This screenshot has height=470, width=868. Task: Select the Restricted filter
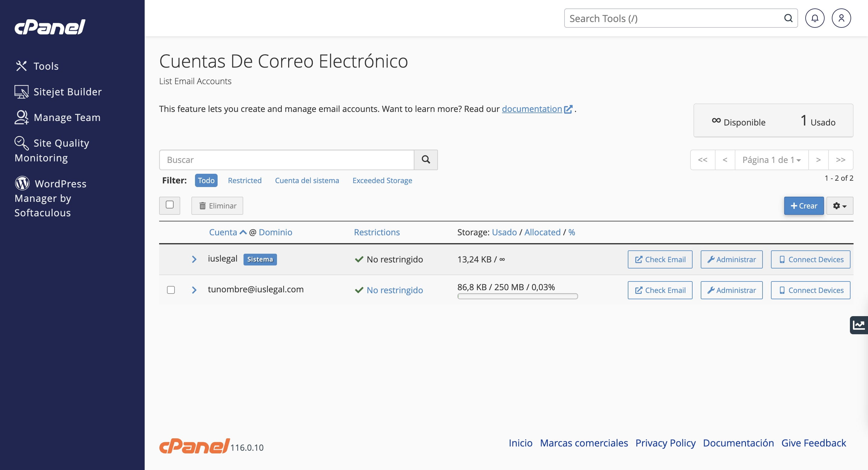click(x=245, y=180)
